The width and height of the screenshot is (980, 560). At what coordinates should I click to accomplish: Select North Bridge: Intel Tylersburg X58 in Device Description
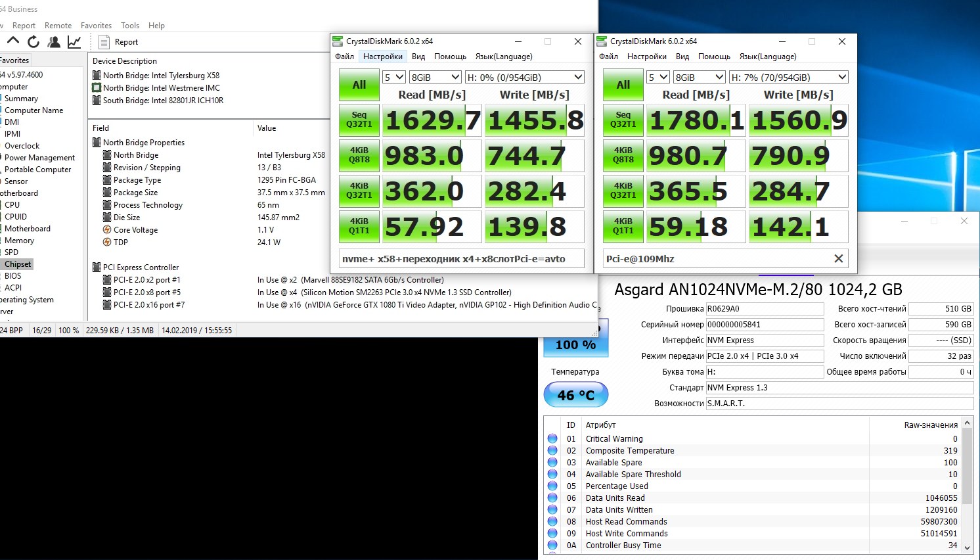[161, 76]
